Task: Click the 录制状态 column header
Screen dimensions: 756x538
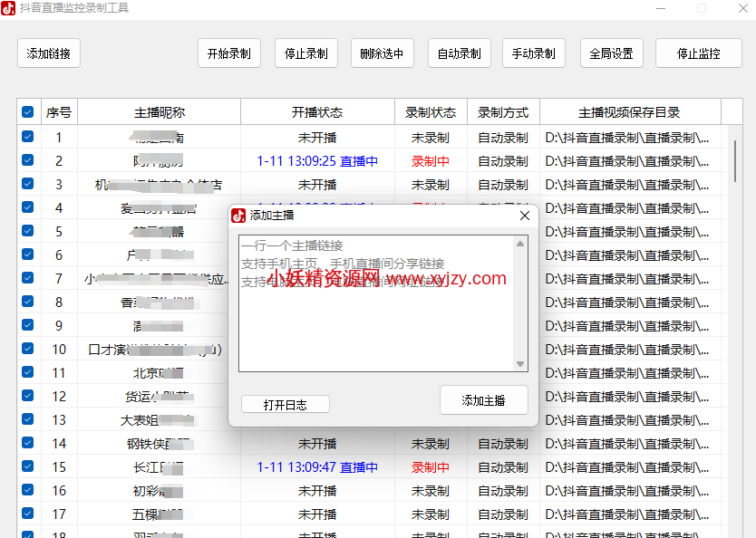Action: coord(431,112)
